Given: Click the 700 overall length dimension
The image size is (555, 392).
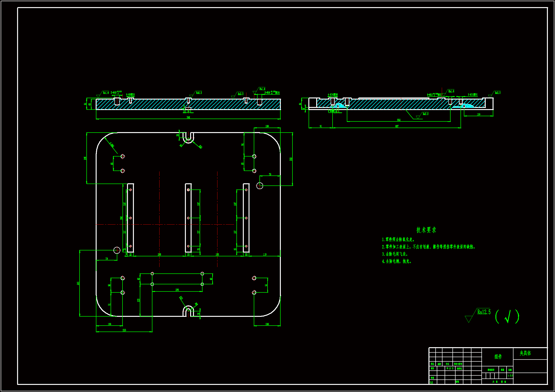Looking at the screenshot, I should (x=188, y=118).
